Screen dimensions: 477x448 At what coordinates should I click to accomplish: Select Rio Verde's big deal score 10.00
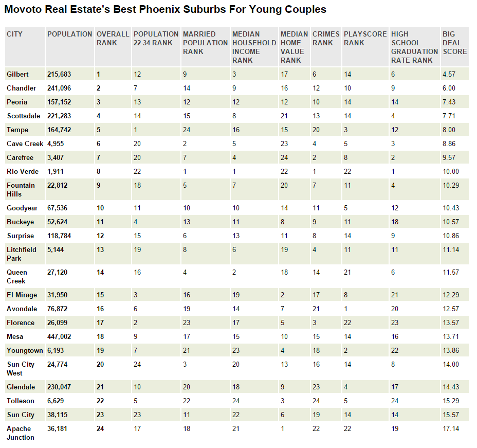pos(451,172)
